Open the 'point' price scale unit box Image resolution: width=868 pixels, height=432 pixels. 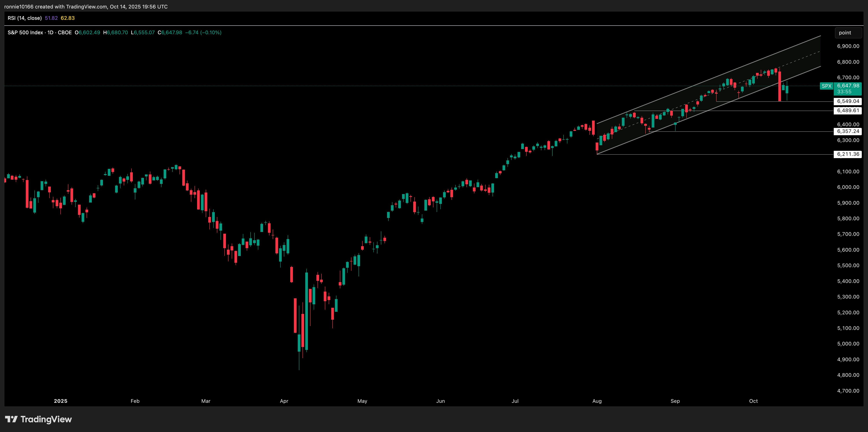point(848,33)
